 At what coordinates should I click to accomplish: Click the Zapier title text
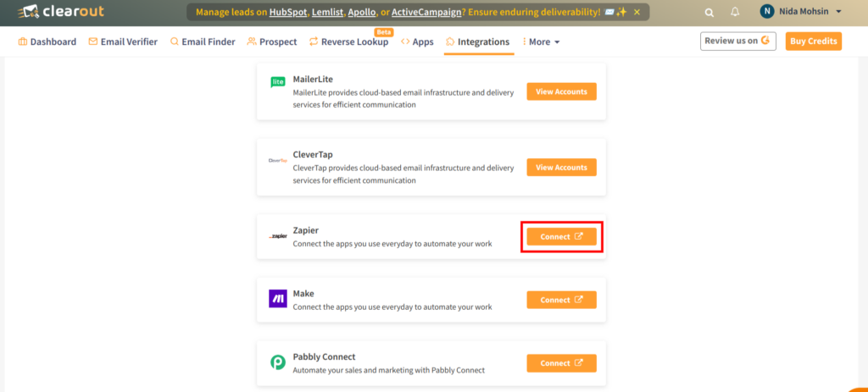tap(305, 230)
